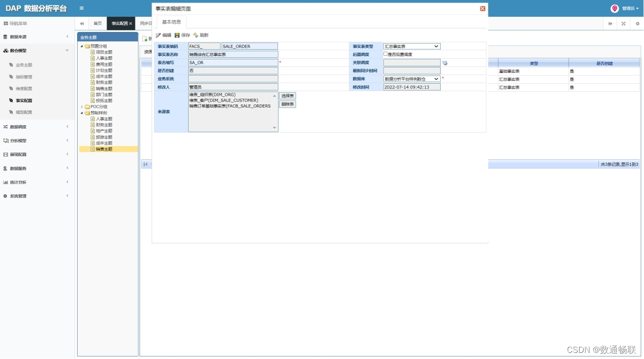Close the 事实配置 tab with its x

tap(131, 23)
